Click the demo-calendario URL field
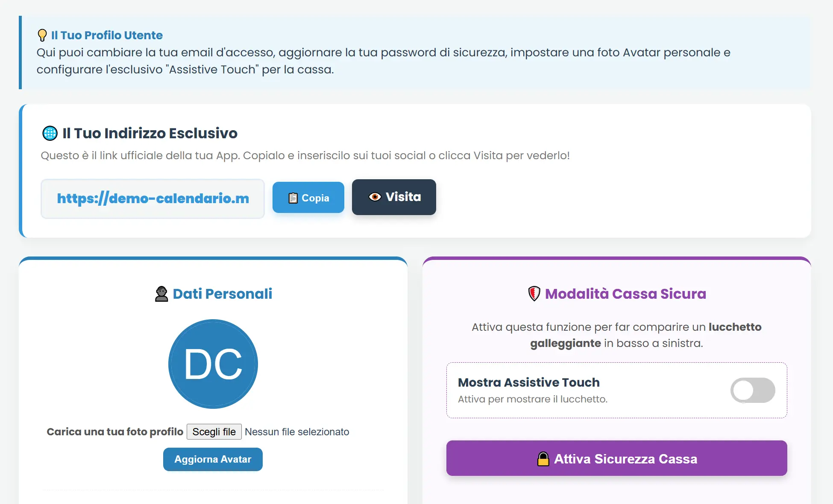The image size is (833, 504). click(153, 198)
